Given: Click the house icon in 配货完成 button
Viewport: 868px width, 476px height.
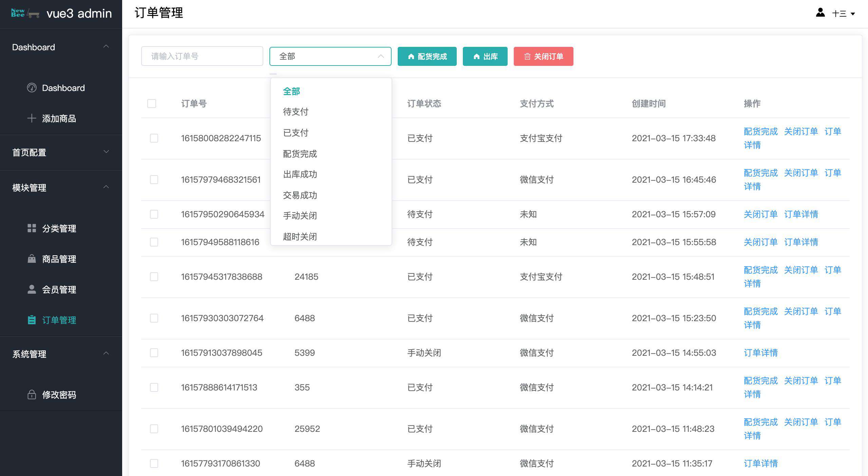Looking at the screenshot, I should [411, 56].
